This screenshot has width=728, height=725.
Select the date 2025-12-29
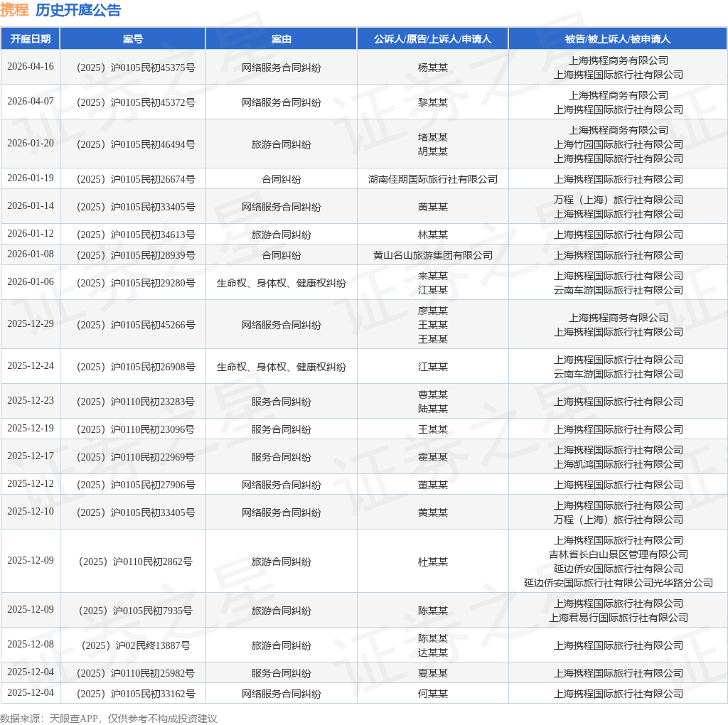pyautogui.click(x=31, y=323)
